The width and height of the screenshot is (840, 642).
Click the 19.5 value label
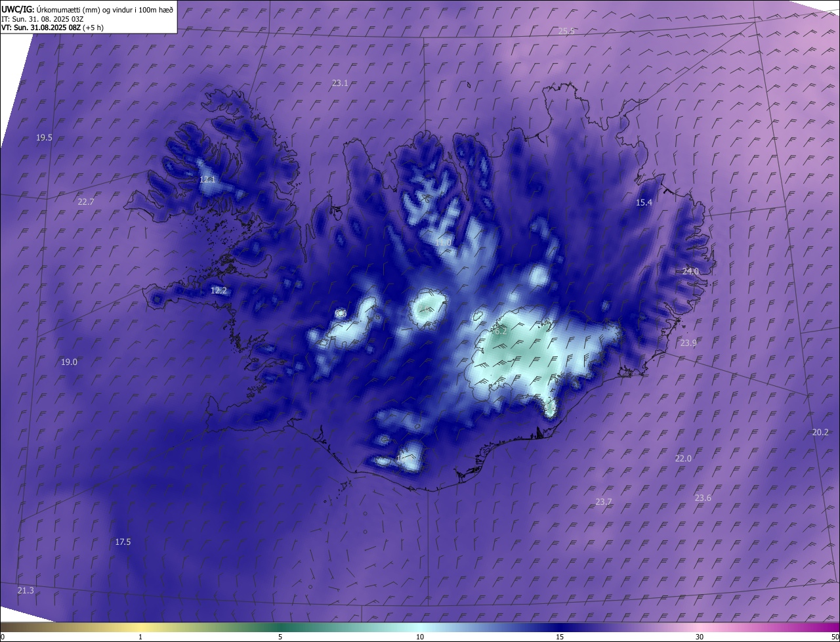coord(44,137)
